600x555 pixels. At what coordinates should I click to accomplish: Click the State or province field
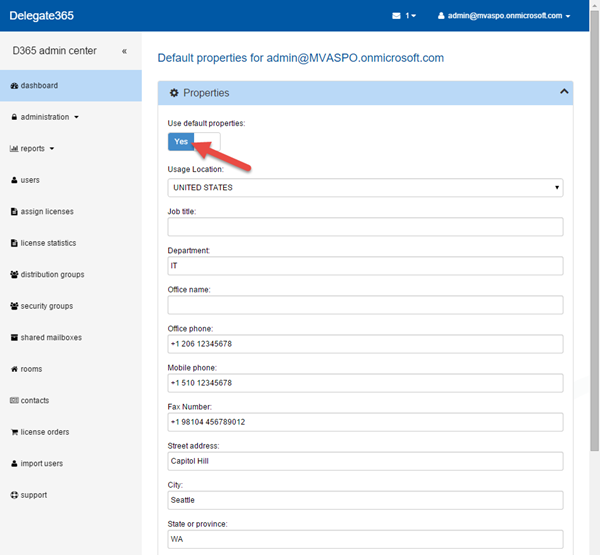tap(365, 539)
